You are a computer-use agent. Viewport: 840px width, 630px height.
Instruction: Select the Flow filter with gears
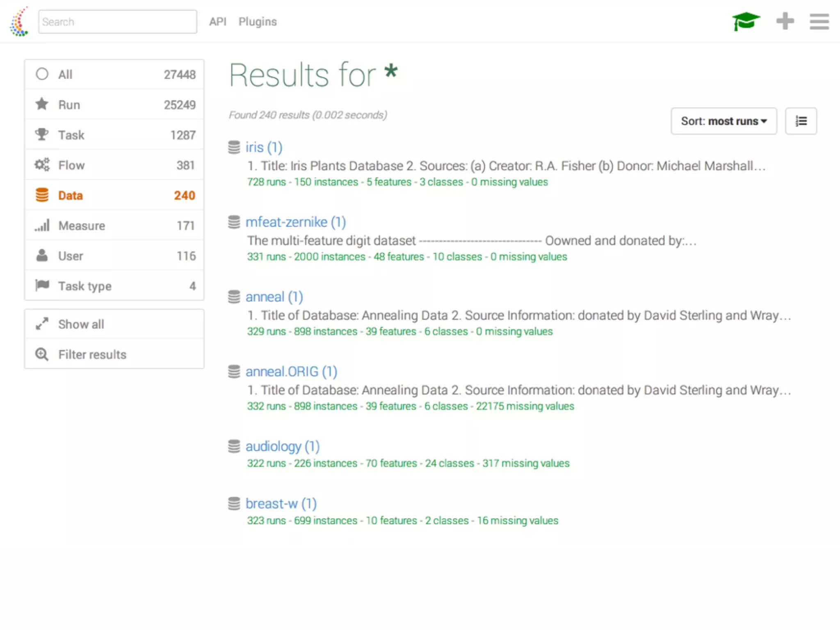pos(114,165)
